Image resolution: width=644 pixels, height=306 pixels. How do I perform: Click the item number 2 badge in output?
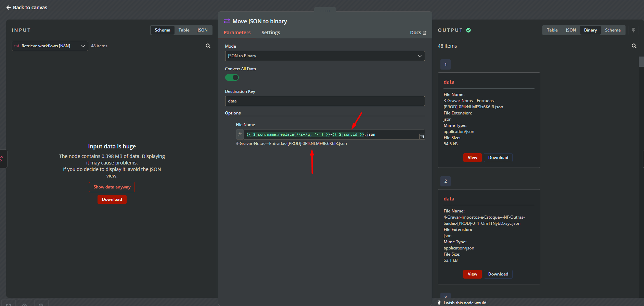point(446,181)
